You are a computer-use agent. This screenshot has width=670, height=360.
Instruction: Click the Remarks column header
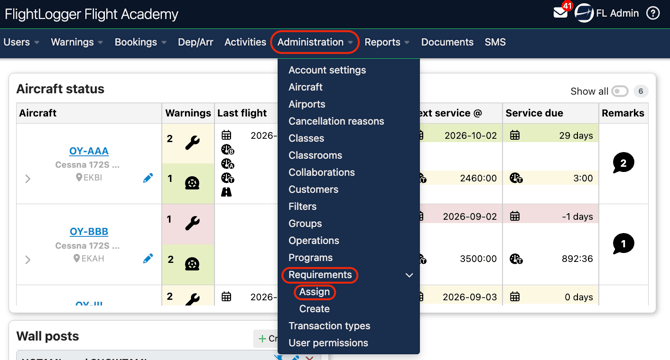(x=623, y=113)
